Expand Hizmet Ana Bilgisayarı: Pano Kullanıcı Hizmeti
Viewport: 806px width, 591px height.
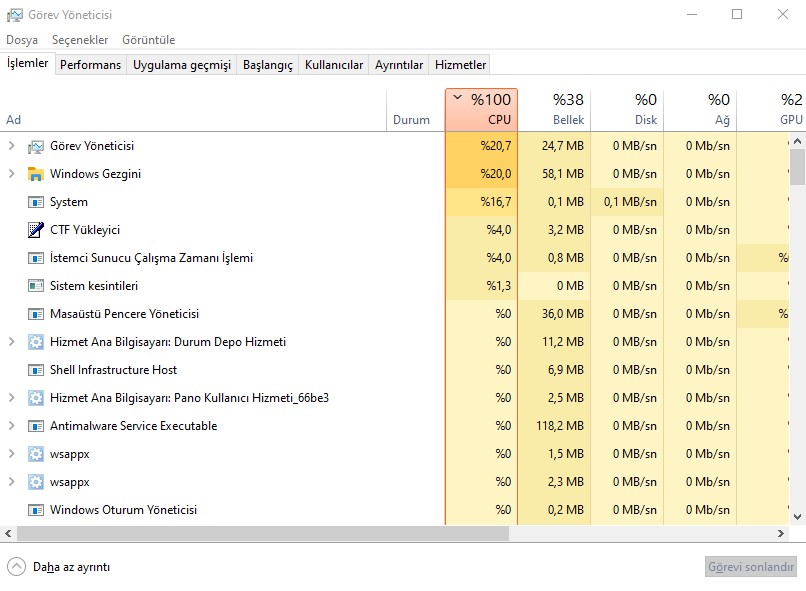click(x=11, y=398)
